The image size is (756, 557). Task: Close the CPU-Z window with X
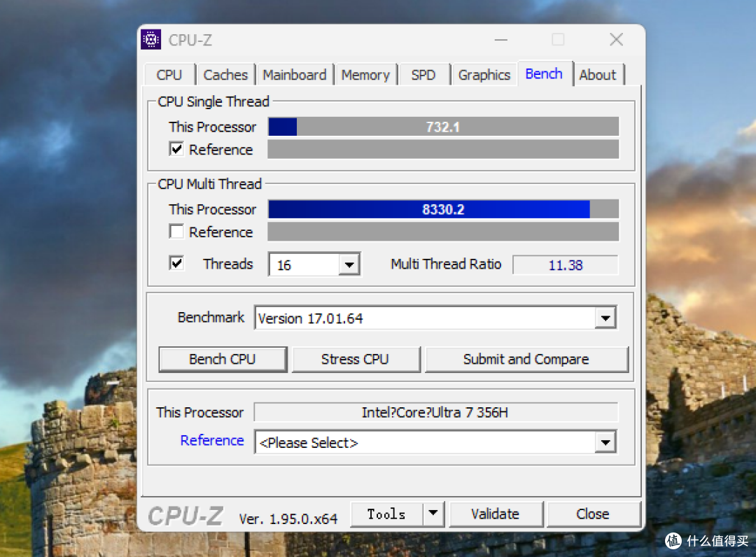click(x=616, y=40)
